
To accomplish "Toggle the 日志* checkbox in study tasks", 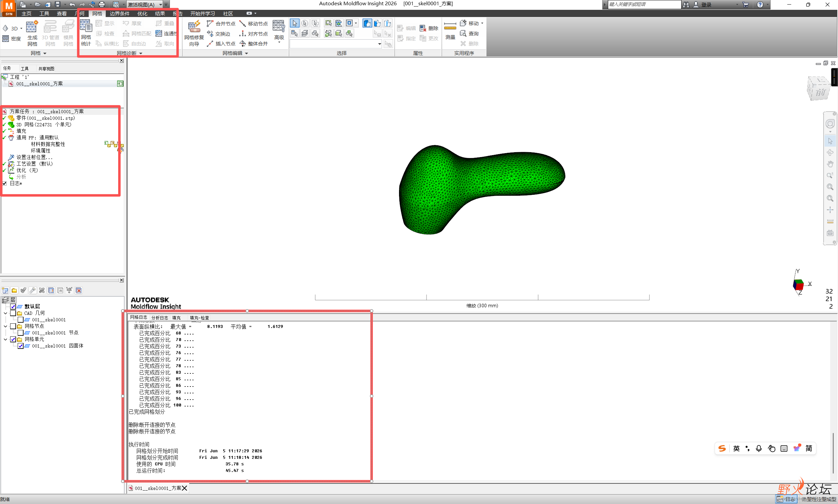I will [4, 183].
